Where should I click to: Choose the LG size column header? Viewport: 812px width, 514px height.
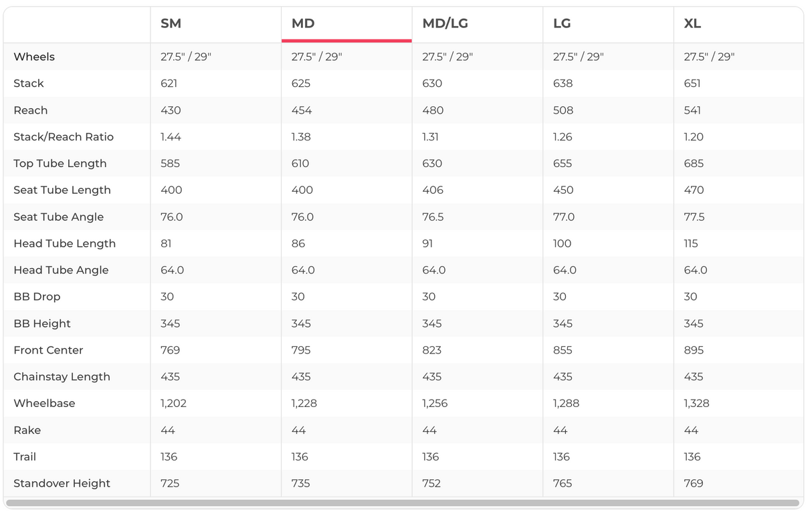pyautogui.click(x=562, y=24)
